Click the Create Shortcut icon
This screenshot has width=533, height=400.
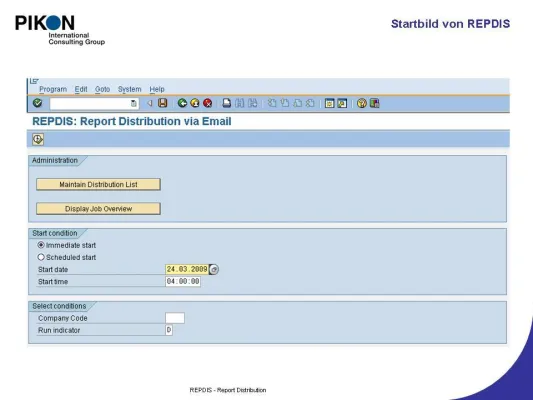coord(342,103)
